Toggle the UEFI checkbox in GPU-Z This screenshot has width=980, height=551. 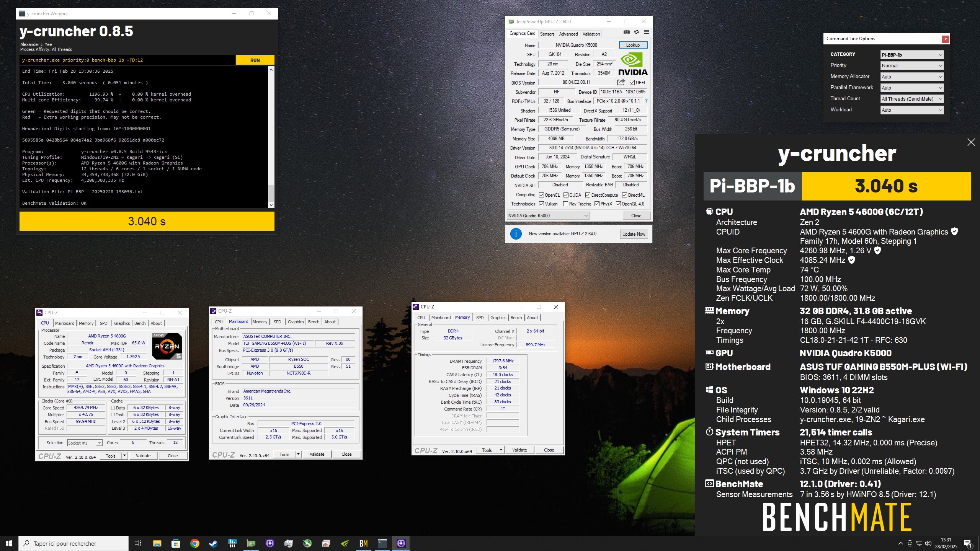coord(632,82)
